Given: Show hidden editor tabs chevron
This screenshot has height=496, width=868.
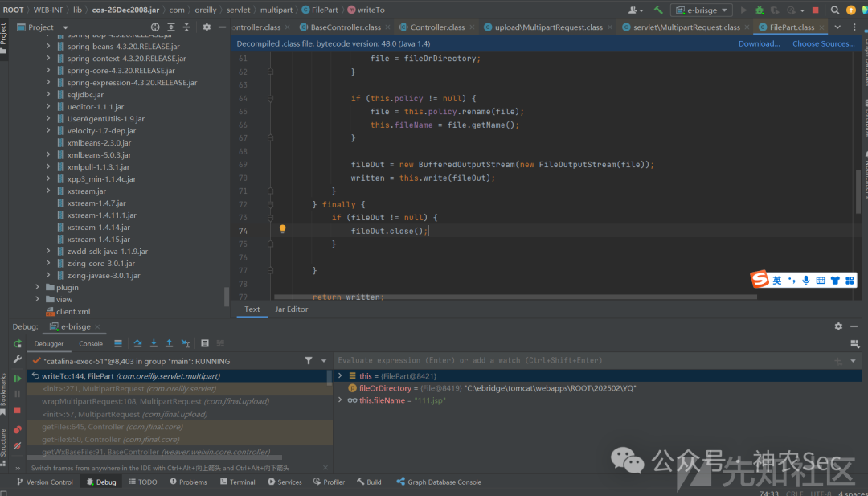Looking at the screenshot, I should point(837,27).
